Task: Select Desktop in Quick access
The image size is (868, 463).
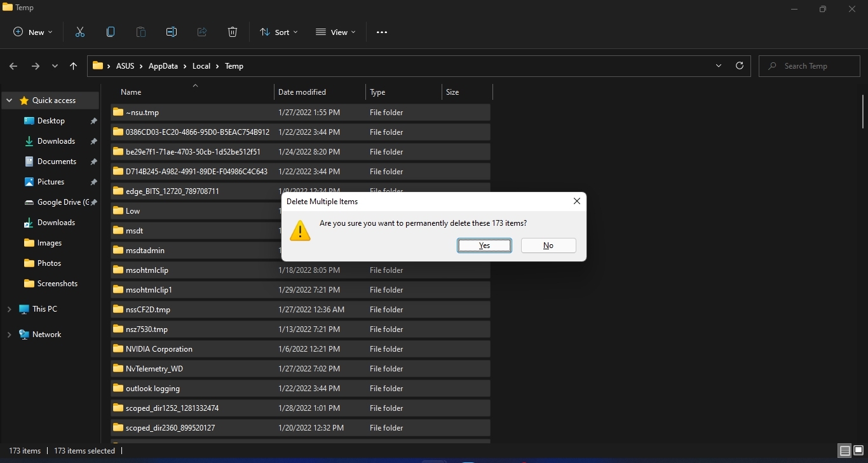Action: point(51,121)
